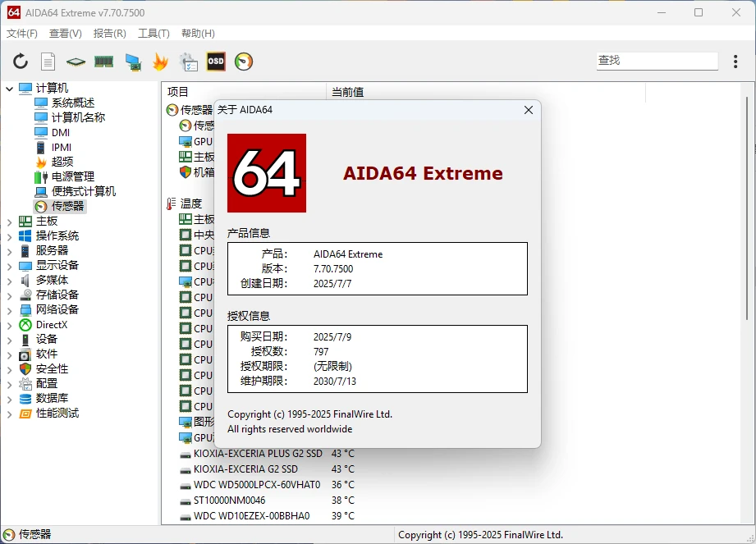Viewport: 756px width, 544px height.
Task: Select 计算机名称 in the tree
Action: 78,117
